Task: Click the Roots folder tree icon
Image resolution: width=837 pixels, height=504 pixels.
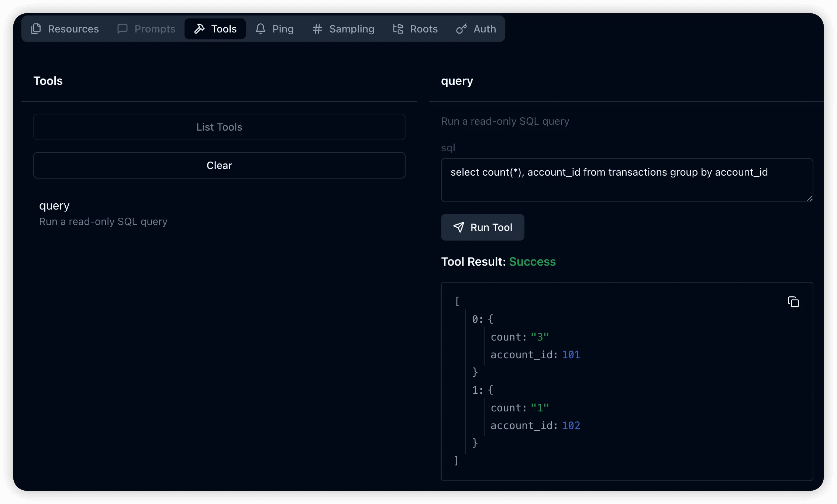Action: [x=398, y=29]
